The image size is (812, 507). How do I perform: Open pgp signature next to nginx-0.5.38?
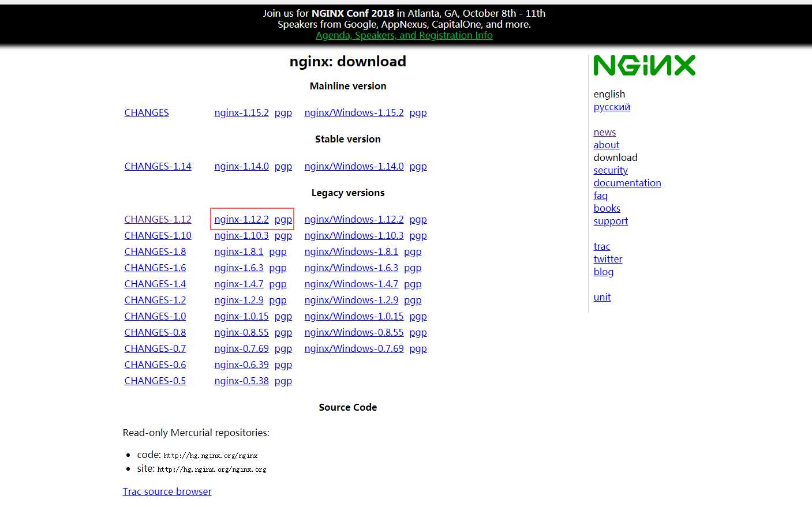(283, 381)
